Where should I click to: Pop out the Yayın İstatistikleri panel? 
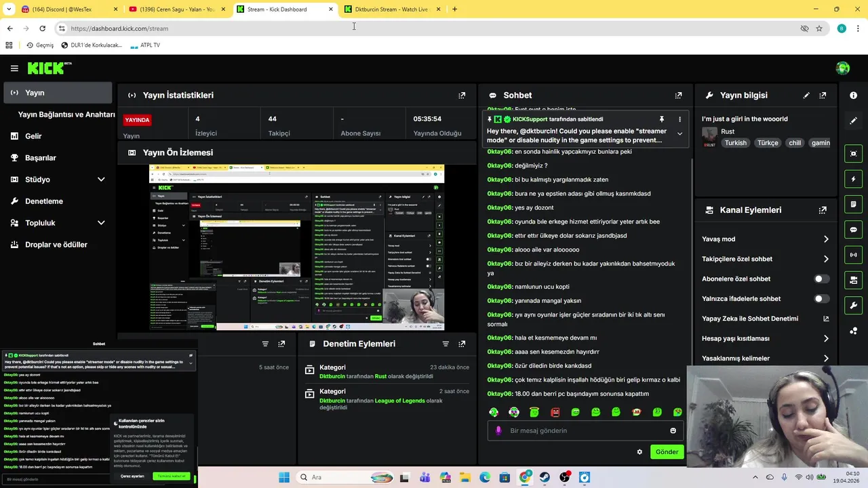pos(462,96)
